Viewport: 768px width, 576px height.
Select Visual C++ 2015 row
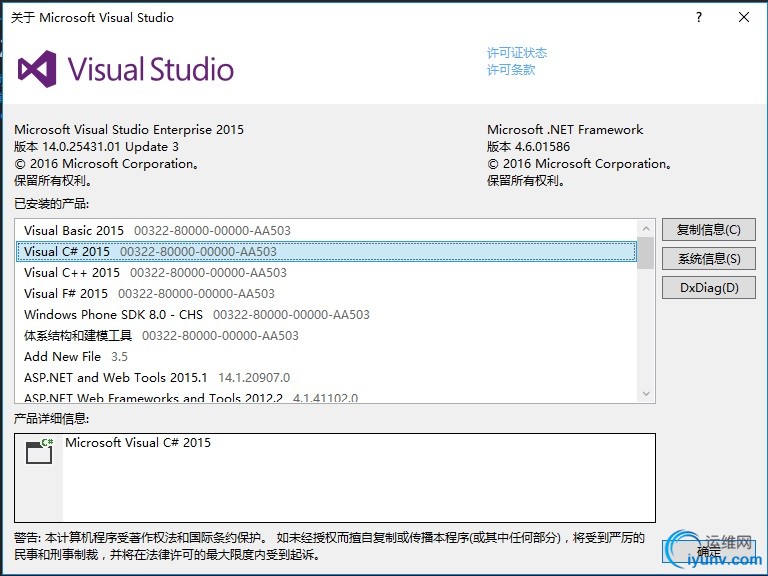(326, 272)
